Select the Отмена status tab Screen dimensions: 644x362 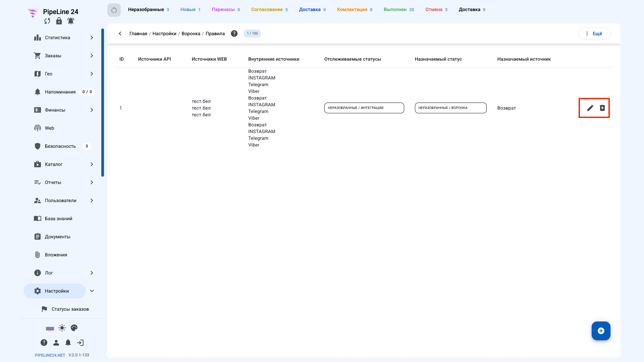coord(436,10)
